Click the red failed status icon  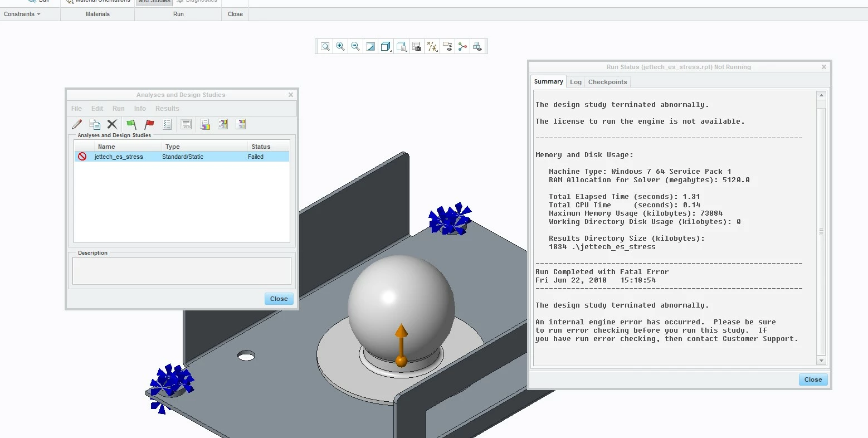click(x=82, y=157)
